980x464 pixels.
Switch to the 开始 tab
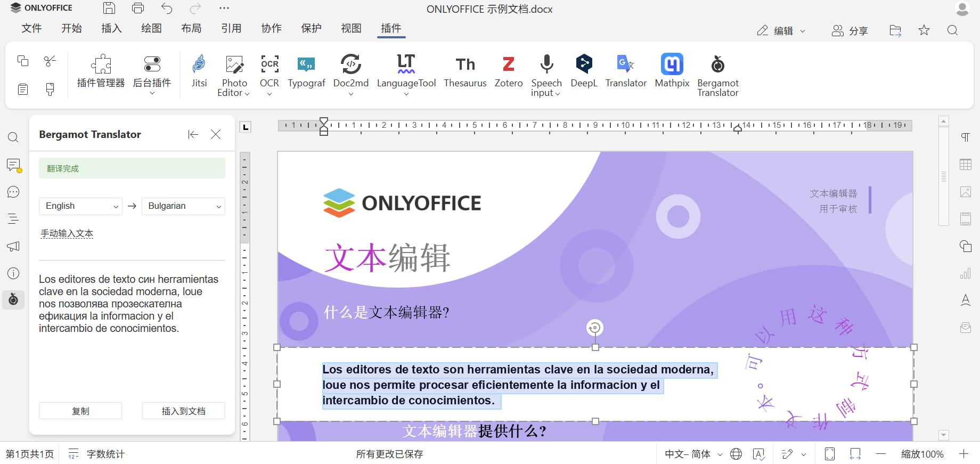pos(71,28)
